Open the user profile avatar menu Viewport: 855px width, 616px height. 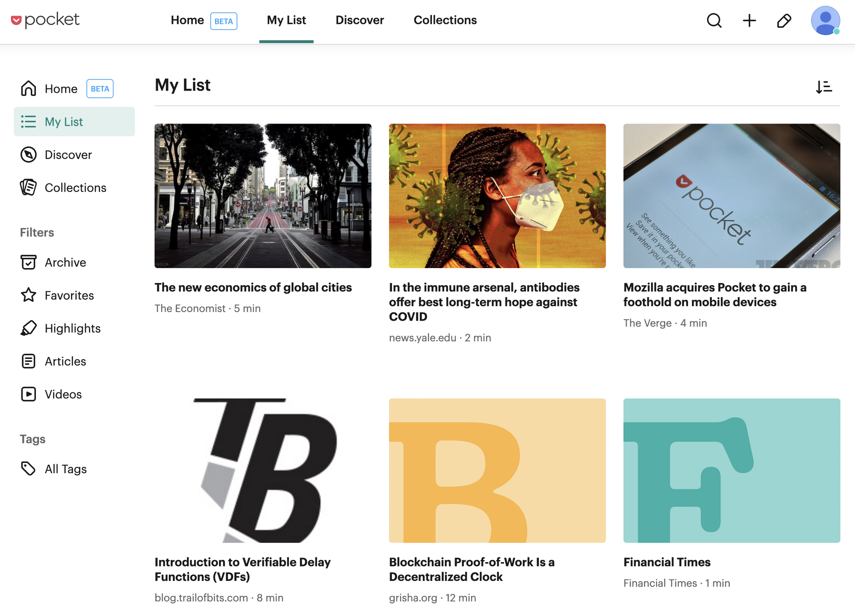(826, 21)
